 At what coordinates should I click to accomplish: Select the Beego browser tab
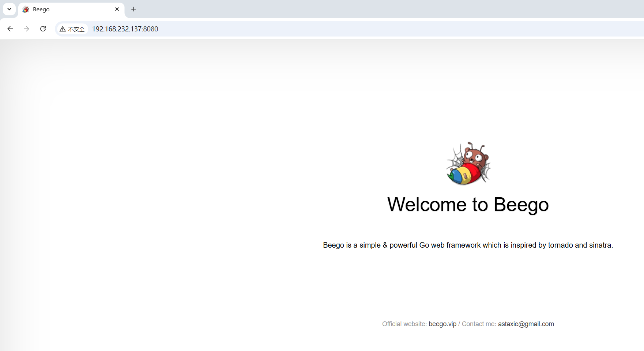(71, 9)
